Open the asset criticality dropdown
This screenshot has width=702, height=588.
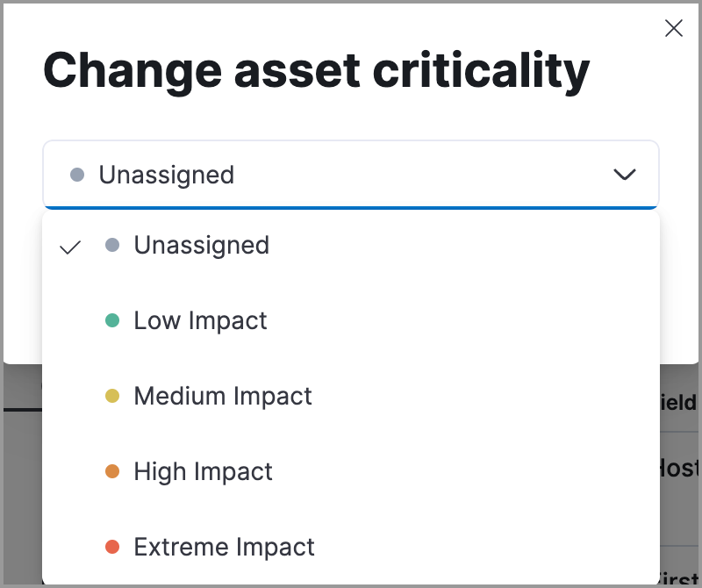(x=351, y=175)
